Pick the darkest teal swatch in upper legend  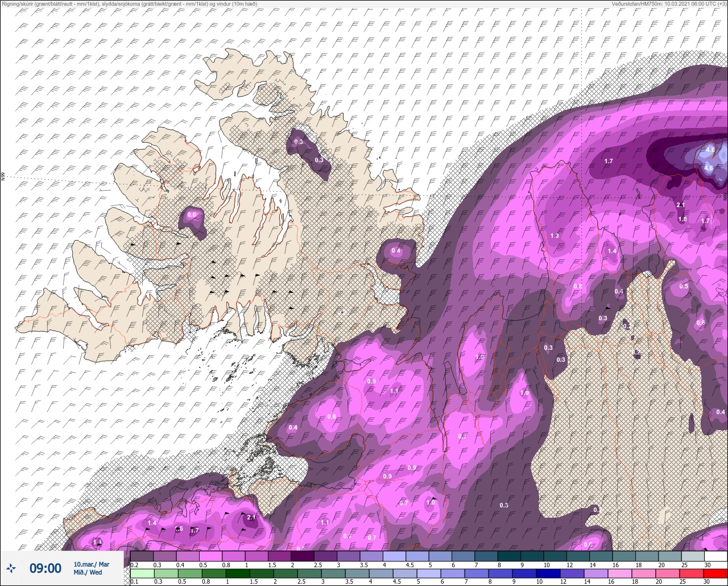click(x=509, y=556)
